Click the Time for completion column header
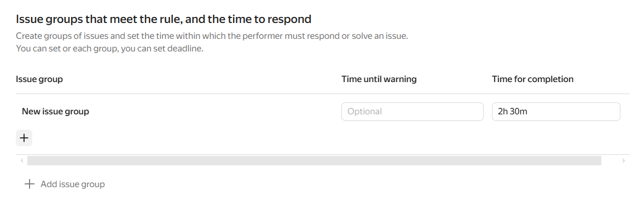 point(533,79)
